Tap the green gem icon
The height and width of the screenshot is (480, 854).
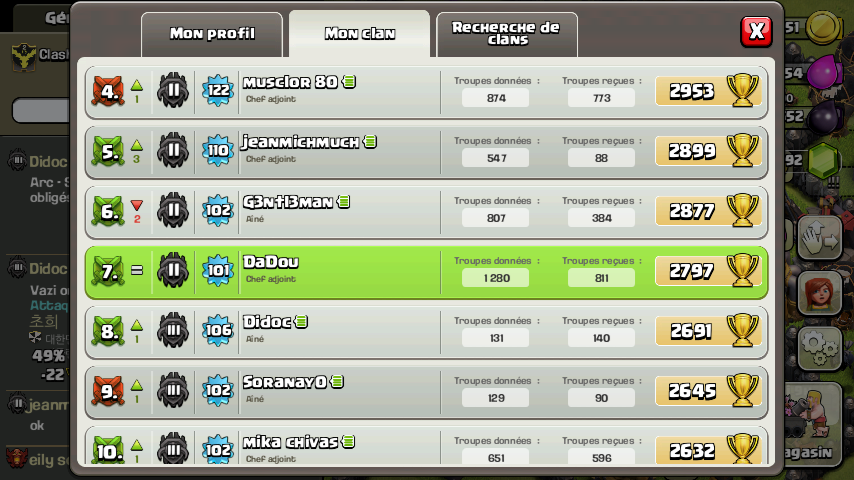coord(822,161)
